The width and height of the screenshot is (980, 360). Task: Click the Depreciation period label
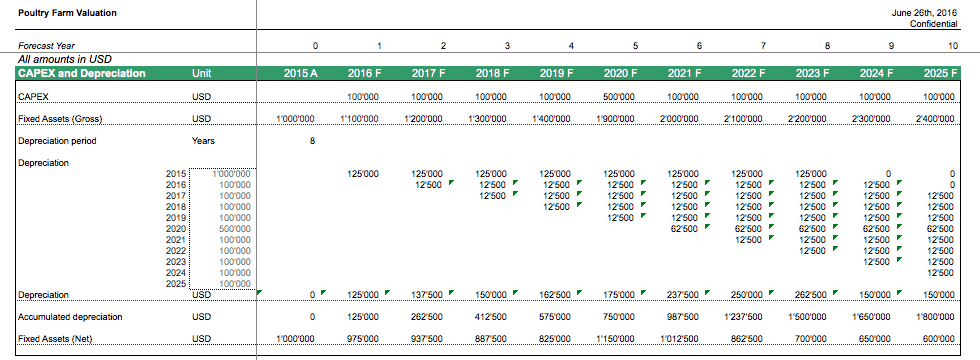tap(58, 141)
